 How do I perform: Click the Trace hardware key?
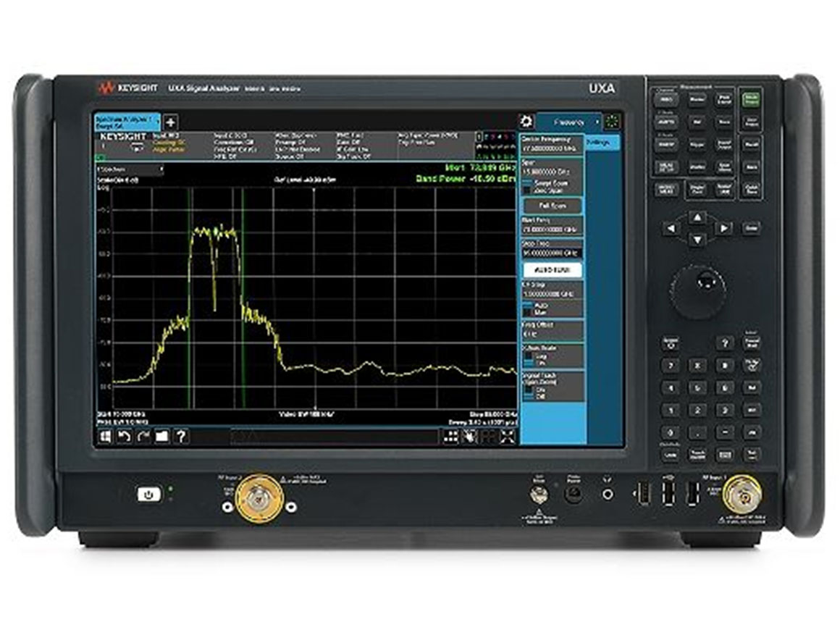coord(723,122)
